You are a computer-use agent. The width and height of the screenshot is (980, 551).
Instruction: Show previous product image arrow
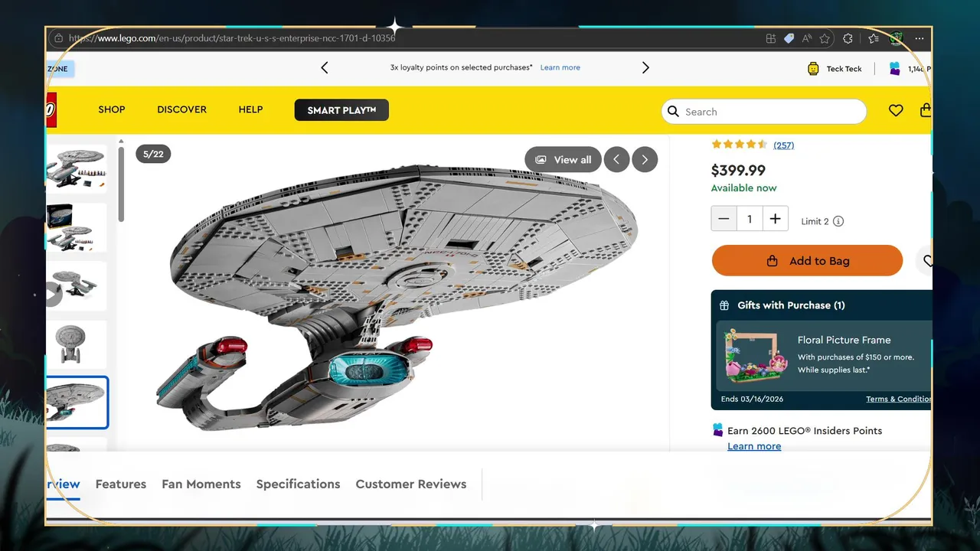(616, 159)
